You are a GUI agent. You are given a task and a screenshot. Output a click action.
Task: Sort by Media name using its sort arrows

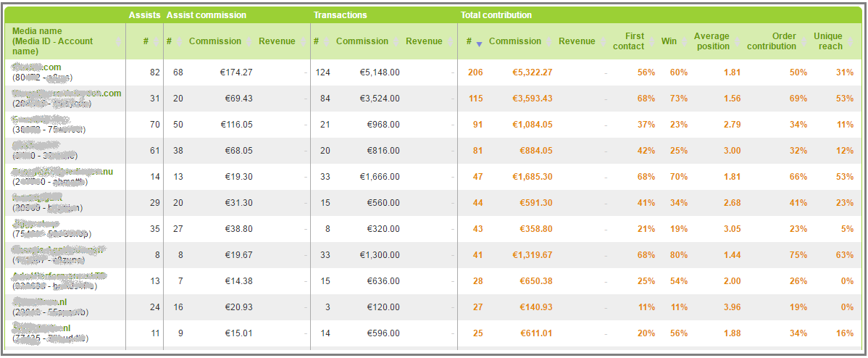coord(119,41)
